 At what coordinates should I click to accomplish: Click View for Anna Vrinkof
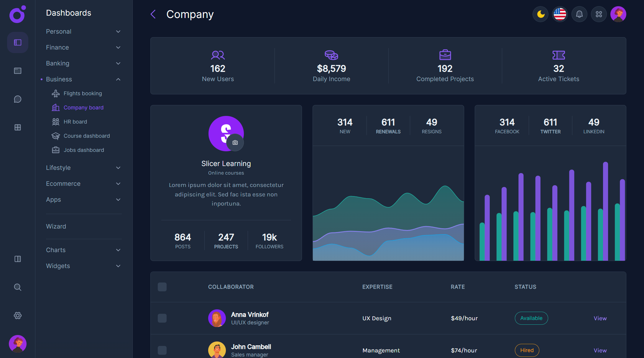[600, 318]
